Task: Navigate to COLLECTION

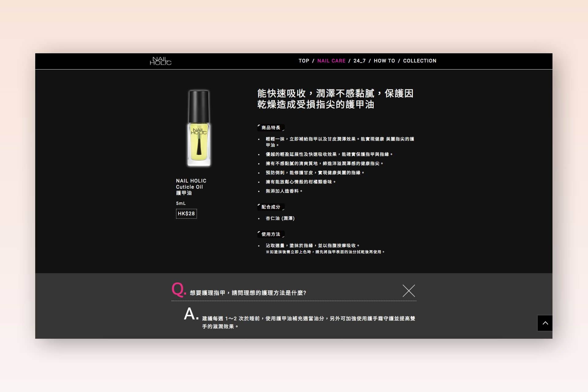Action: coord(420,61)
